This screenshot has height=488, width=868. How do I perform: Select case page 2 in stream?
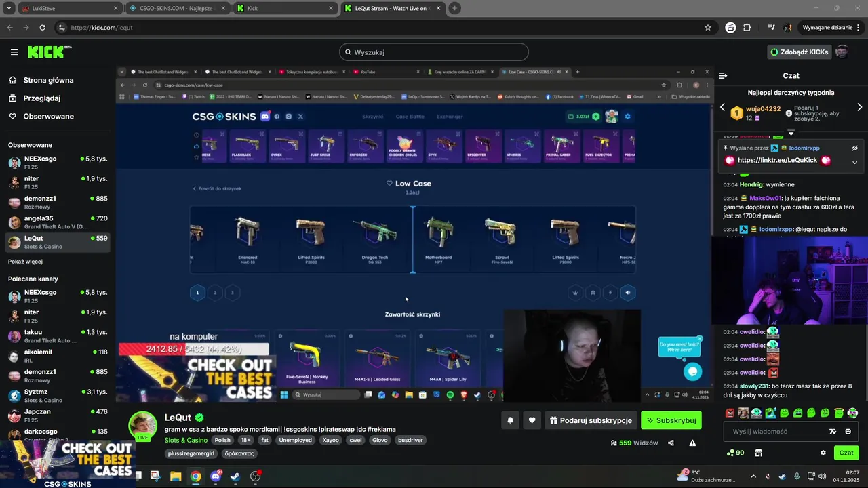(215, 293)
